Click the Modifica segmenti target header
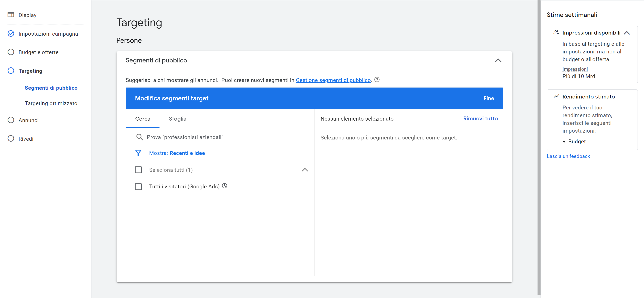The width and height of the screenshot is (644, 298). (x=172, y=98)
